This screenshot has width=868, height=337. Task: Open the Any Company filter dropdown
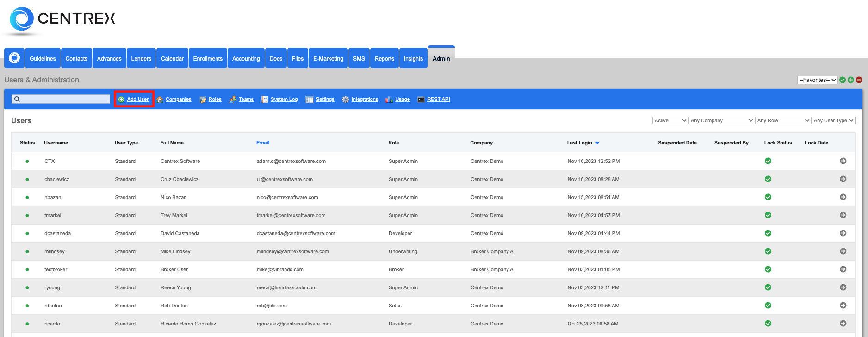[721, 120]
